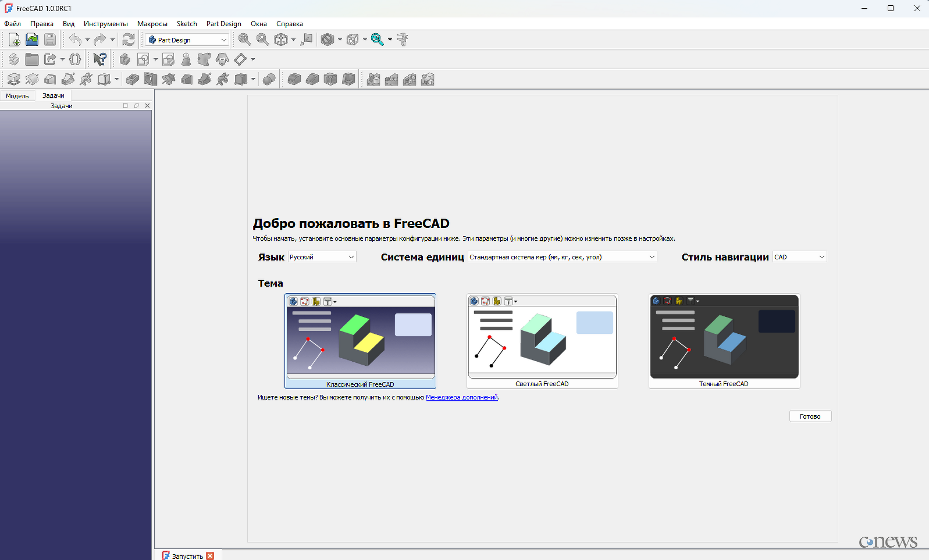Image resolution: width=929 pixels, height=560 pixels.
Task: Click the sheep clone icon
Action: click(222, 59)
